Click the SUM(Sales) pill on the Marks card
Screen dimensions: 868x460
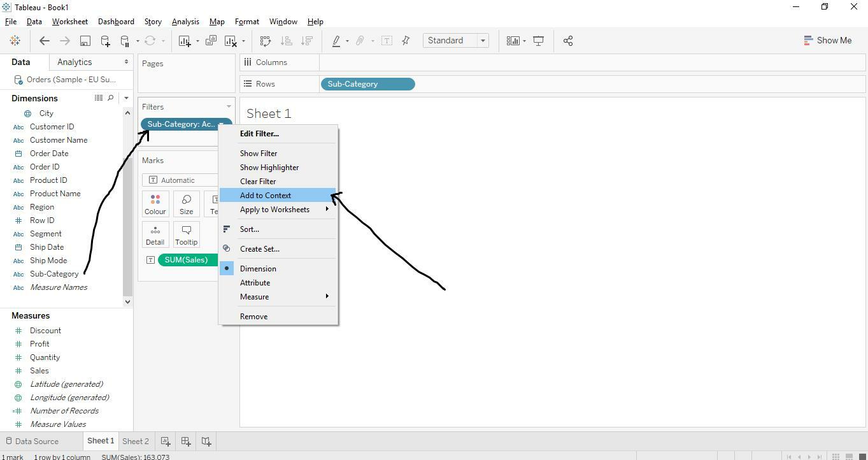[x=186, y=259]
